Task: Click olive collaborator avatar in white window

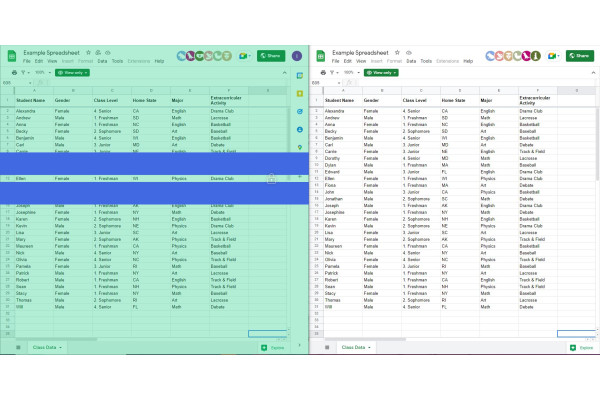Action: (x=536, y=56)
